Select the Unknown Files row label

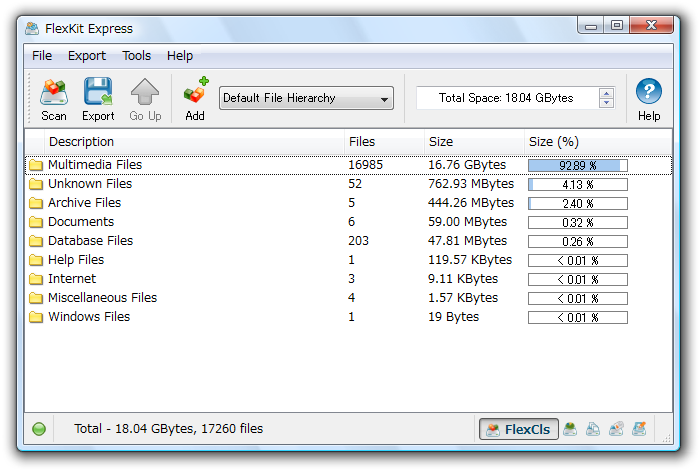point(90,184)
